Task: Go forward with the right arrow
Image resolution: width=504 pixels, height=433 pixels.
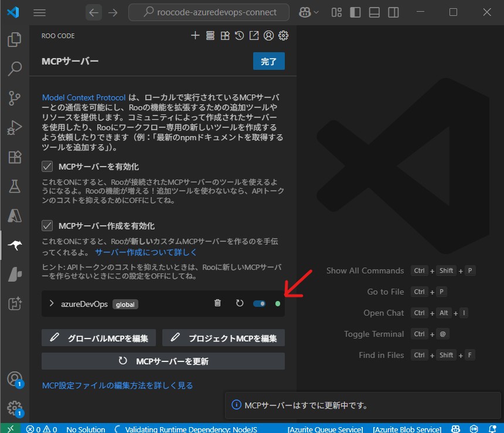Action: [113, 12]
